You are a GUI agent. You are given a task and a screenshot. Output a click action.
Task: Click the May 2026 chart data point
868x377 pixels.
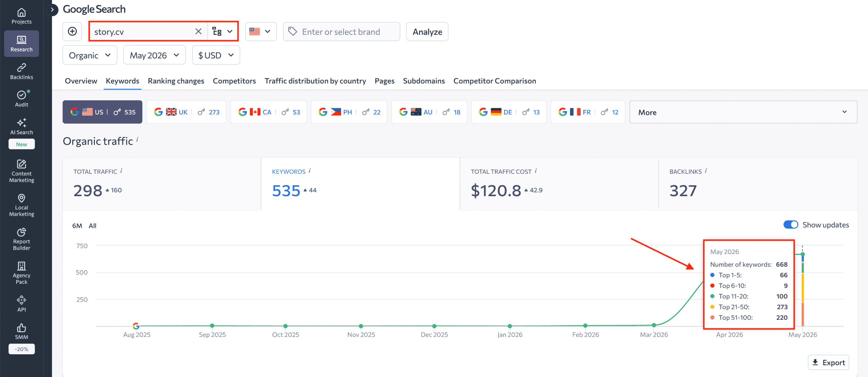[x=803, y=254]
